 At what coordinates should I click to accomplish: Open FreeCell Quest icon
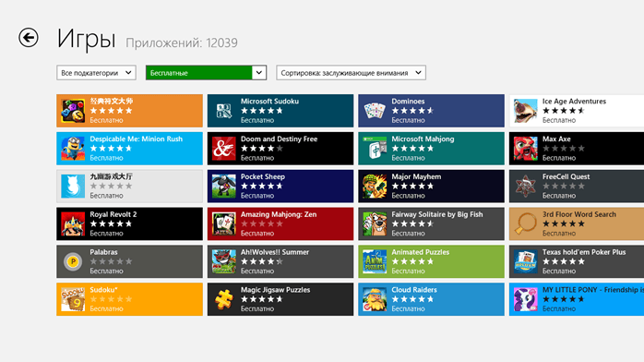[525, 187]
